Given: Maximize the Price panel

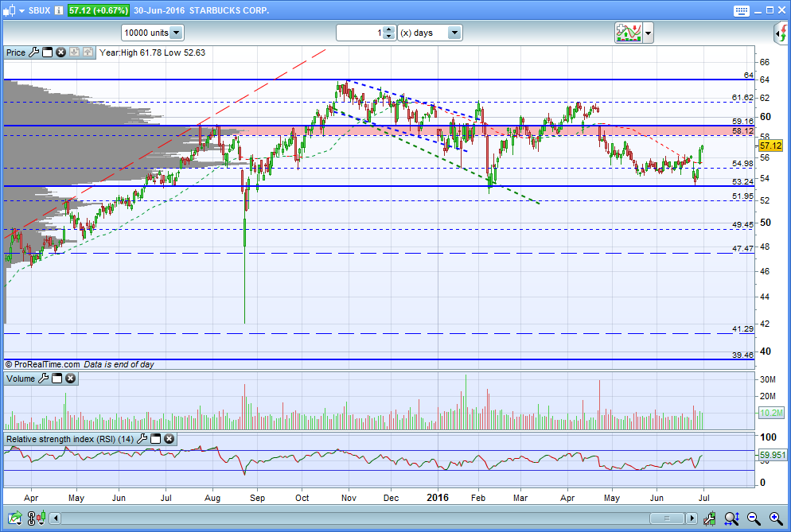Looking at the screenshot, I should (48, 52).
